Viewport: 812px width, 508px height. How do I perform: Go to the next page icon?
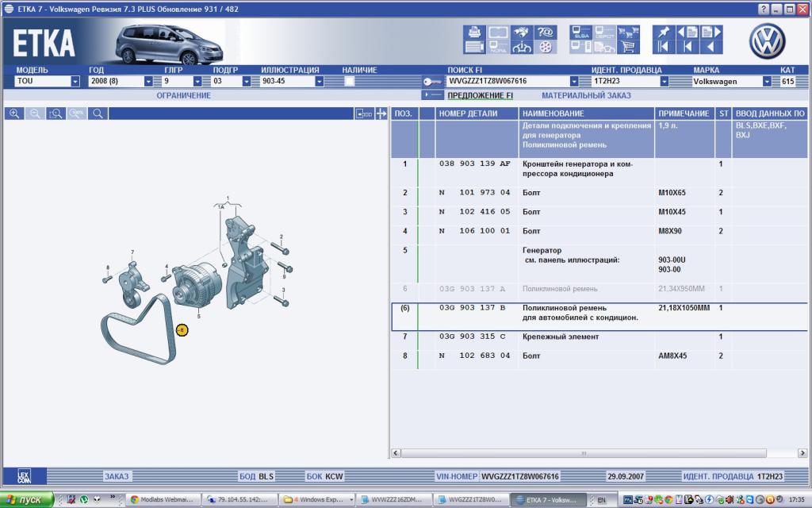tap(711, 32)
